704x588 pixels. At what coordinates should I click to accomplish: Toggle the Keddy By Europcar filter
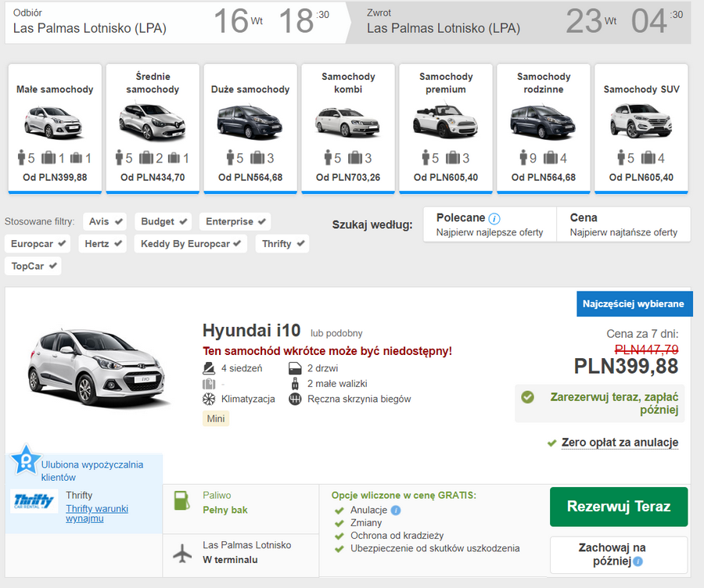[x=190, y=244]
